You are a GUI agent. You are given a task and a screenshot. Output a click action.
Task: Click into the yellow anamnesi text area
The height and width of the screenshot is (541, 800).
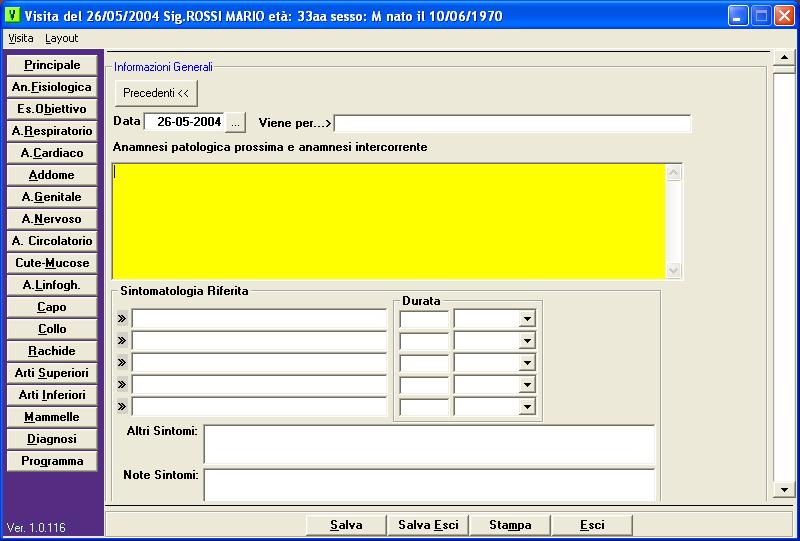point(388,220)
